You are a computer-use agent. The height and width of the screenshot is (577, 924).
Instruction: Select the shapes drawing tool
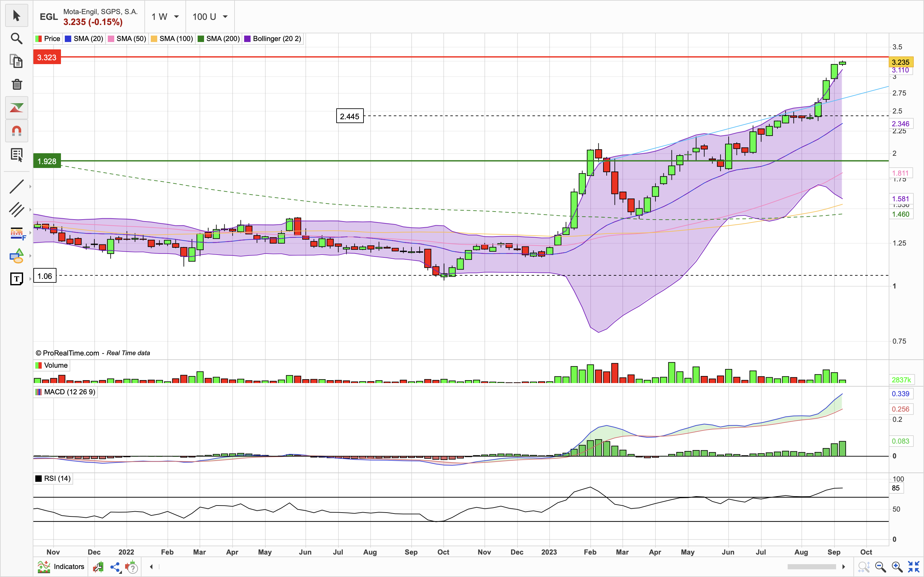[x=16, y=256]
